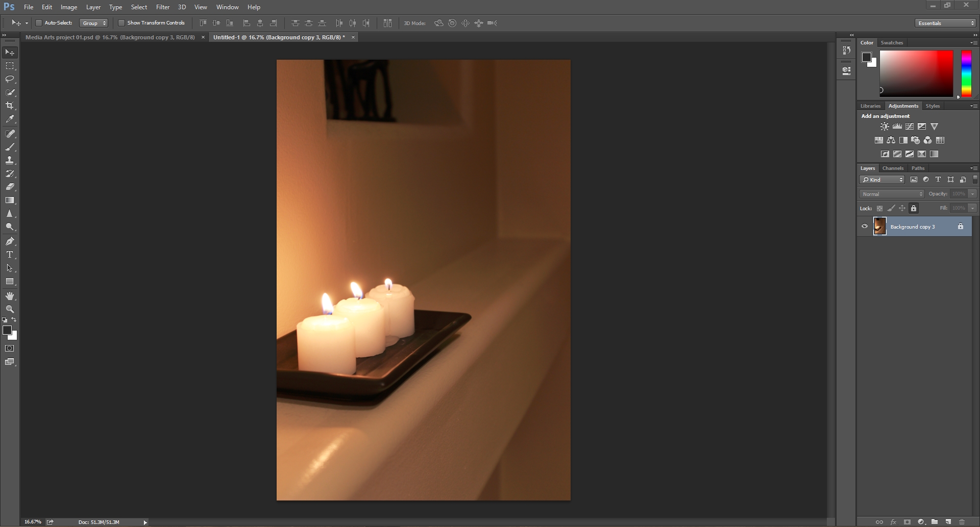Toggle pixel layer filter in Layers

[x=914, y=180]
